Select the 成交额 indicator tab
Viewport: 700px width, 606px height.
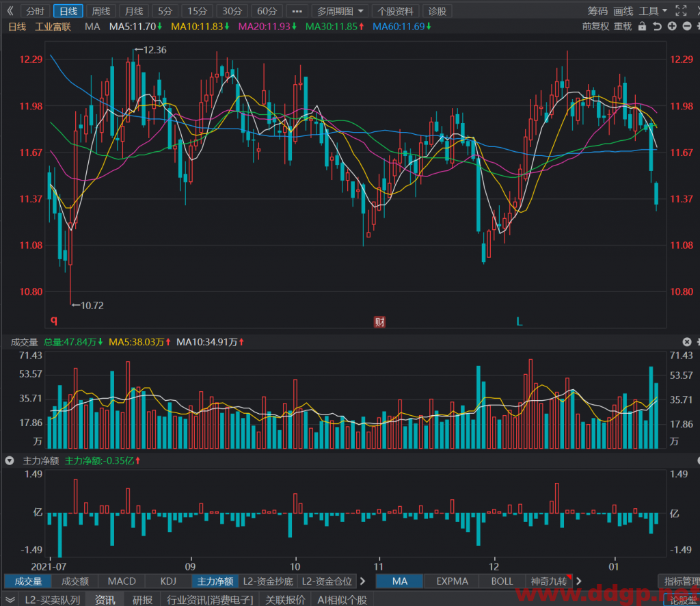[75, 581]
